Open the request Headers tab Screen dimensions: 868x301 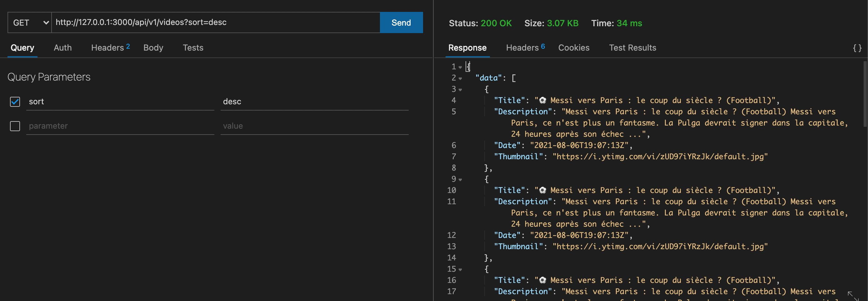coord(111,47)
